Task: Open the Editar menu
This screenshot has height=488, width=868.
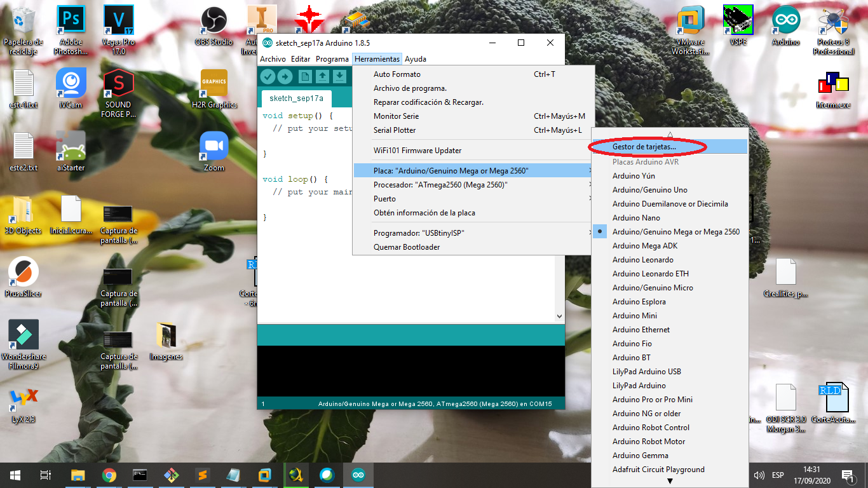Action: point(301,59)
